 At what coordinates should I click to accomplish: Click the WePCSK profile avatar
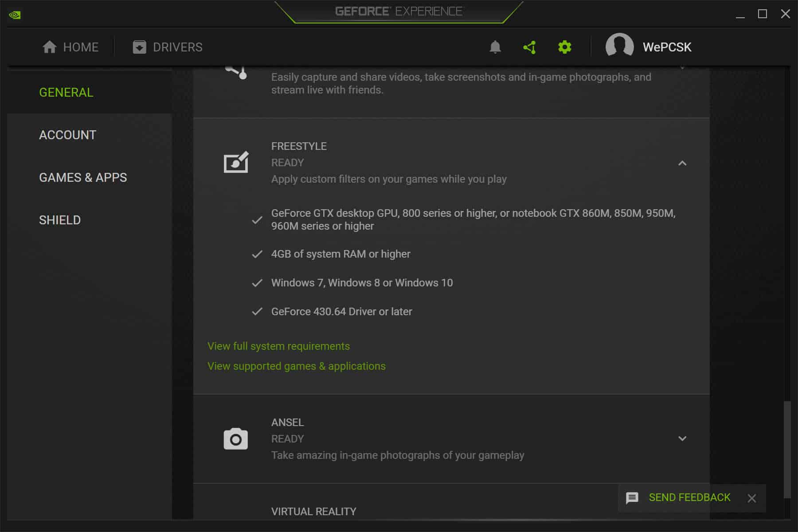(619, 47)
